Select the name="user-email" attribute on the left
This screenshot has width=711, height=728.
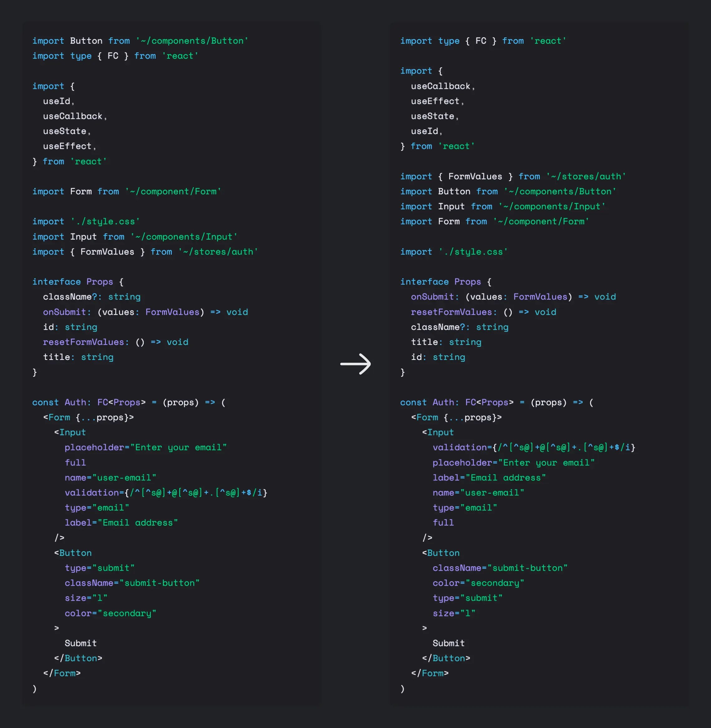point(110,477)
